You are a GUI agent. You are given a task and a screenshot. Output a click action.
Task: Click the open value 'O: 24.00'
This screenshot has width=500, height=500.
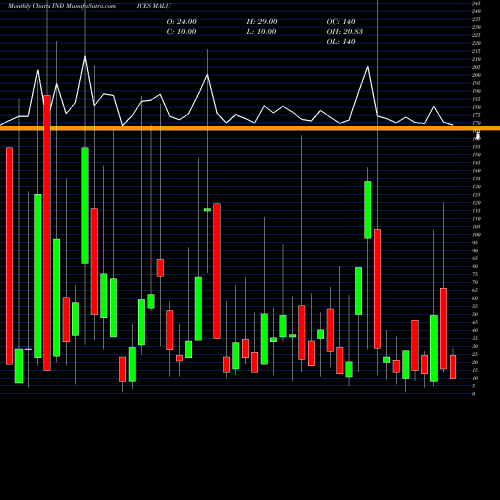click(x=181, y=22)
